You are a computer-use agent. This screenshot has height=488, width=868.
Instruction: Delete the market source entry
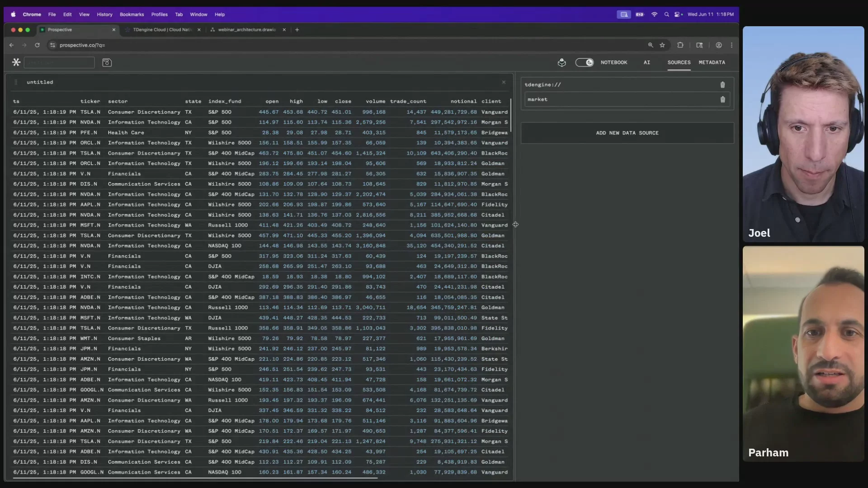722,99
